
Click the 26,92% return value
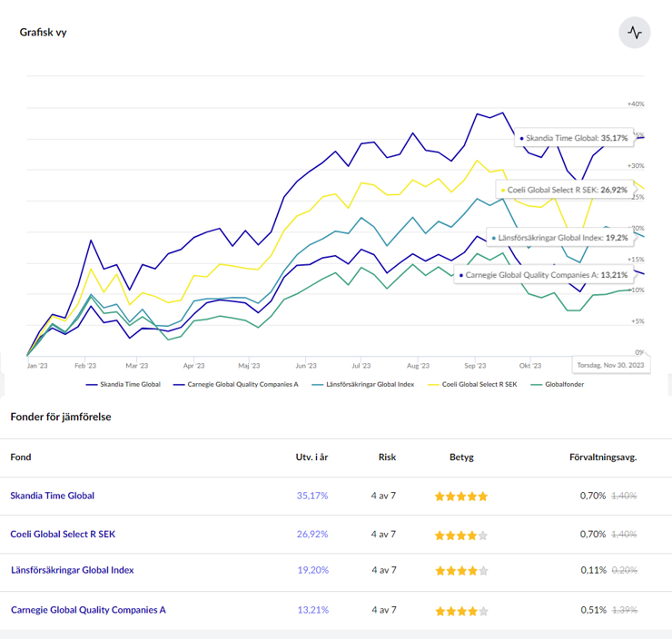[312, 534]
